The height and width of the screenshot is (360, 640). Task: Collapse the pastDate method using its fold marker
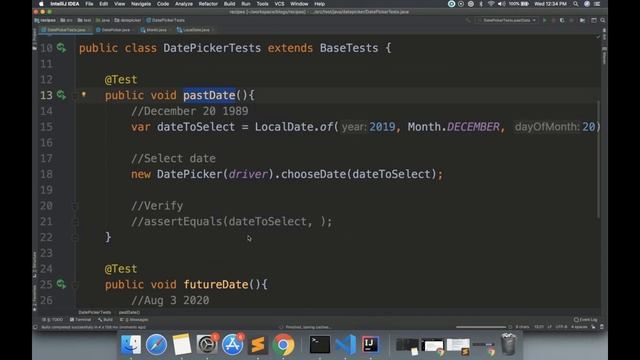[75, 96]
